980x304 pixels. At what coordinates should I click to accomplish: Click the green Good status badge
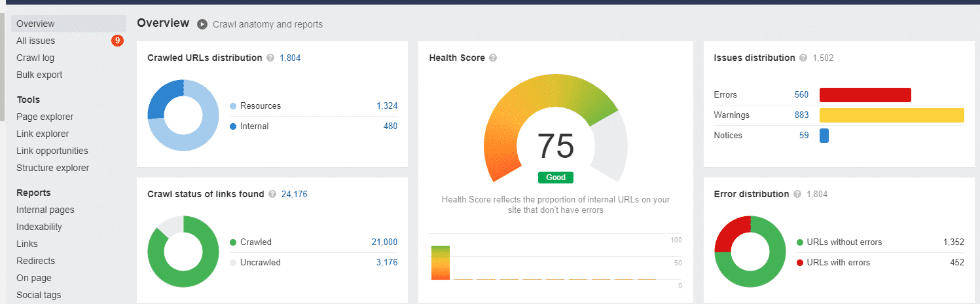(x=556, y=178)
